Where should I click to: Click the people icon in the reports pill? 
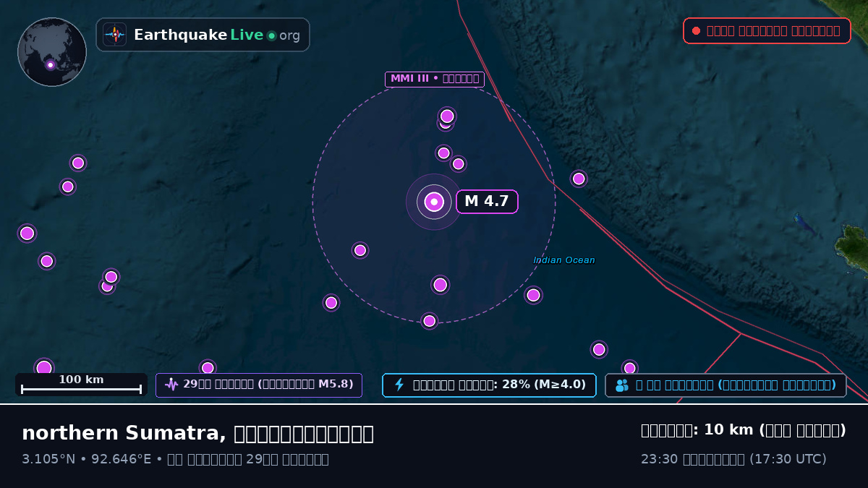point(622,385)
